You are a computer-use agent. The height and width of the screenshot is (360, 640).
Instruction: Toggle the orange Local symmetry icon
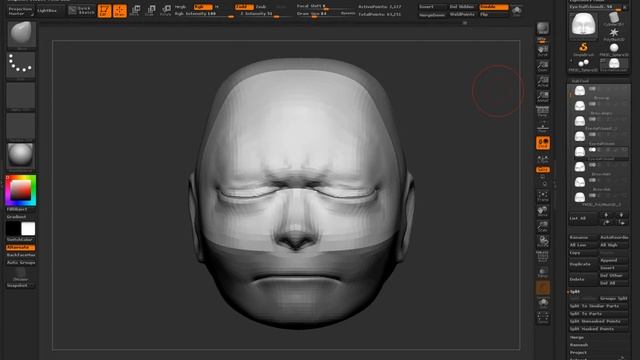coord(542,143)
